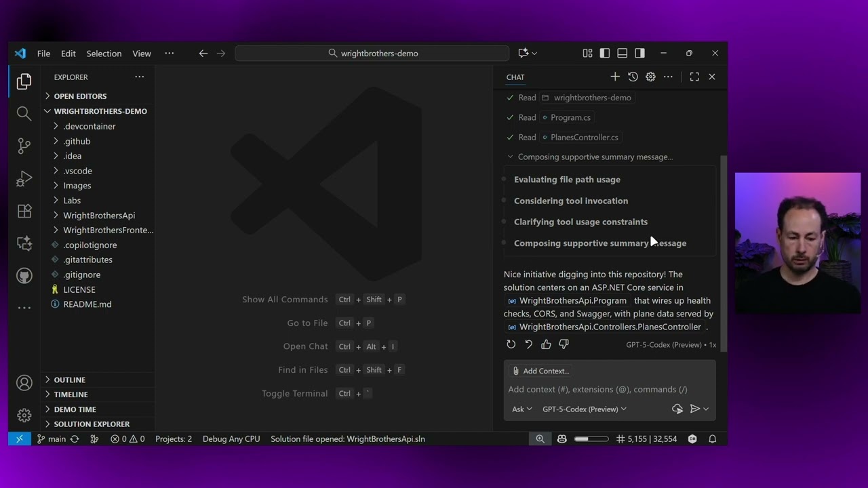868x488 pixels.
Task: Open the Edit menu
Action: (x=68, y=53)
